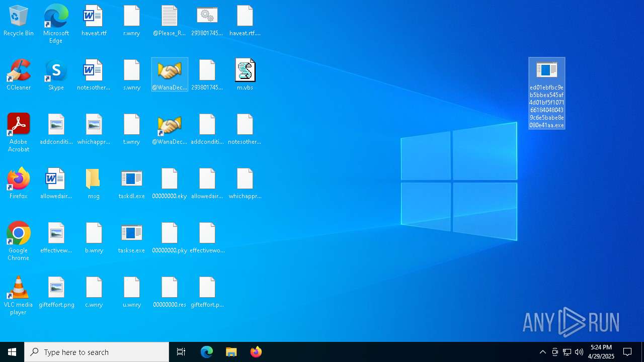
Task: Select the Skype desktop shortcut
Action: click(56, 75)
